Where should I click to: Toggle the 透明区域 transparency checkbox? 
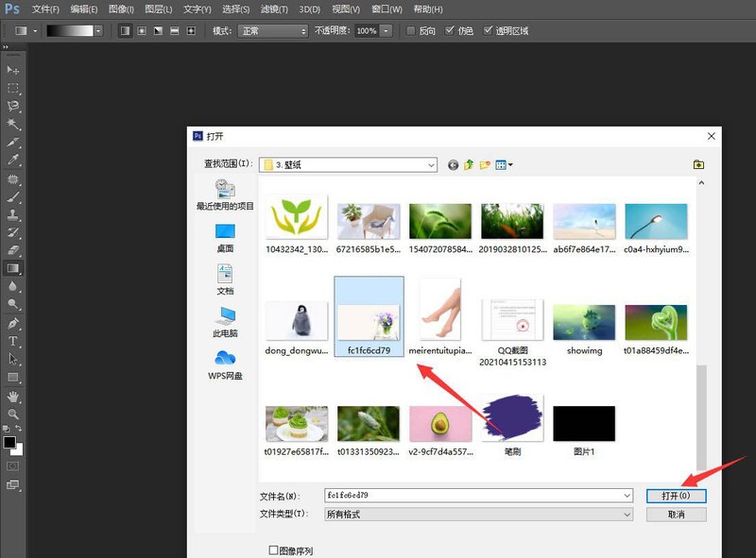coord(488,30)
